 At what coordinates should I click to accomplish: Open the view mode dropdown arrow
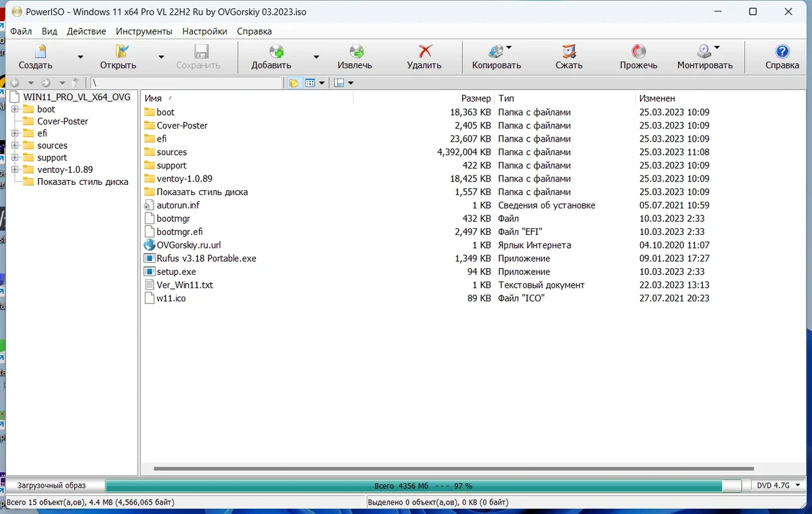tap(322, 83)
